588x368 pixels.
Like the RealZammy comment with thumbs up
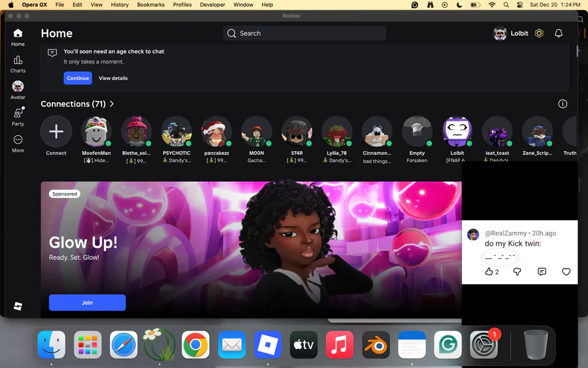pyautogui.click(x=489, y=272)
